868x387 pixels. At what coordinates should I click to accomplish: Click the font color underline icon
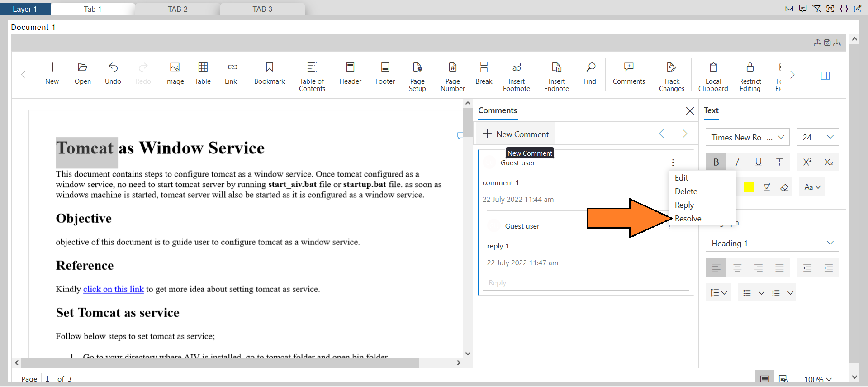pos(767,187)
